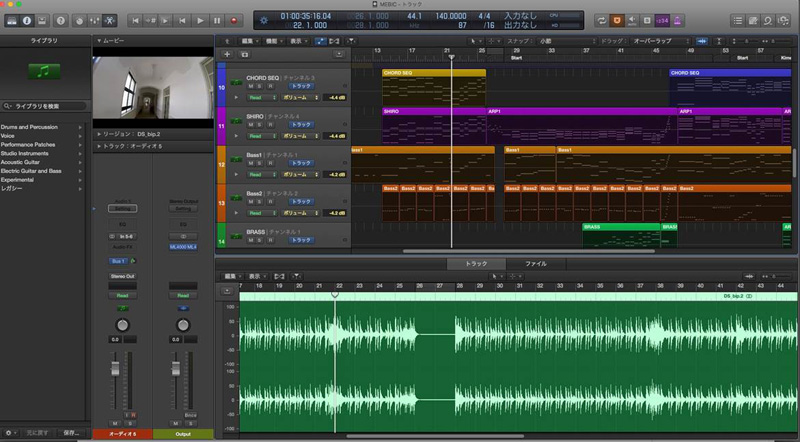Open 表示 menu in tracks area
The width and height of the screenshot is (800, 442).
(x=298, y=41)
